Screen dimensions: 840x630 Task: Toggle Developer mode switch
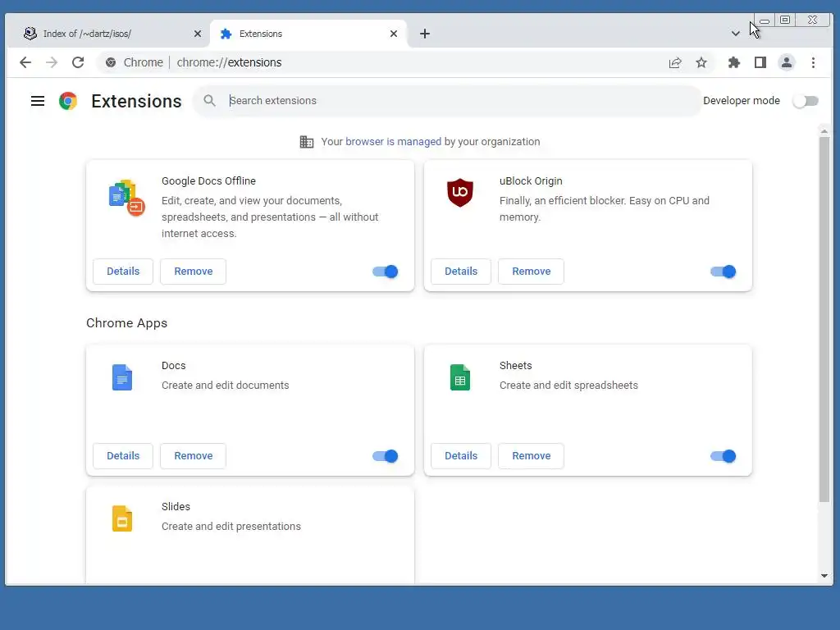[806, 101]
